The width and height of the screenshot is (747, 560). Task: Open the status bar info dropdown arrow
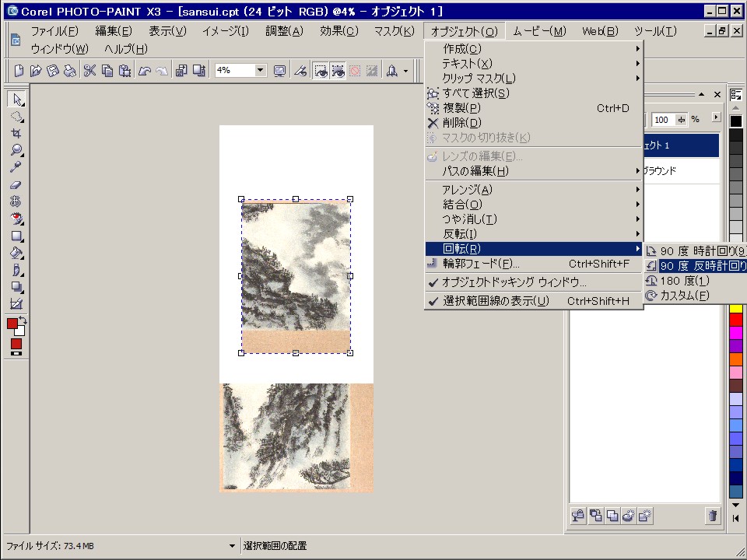[232, 546]
